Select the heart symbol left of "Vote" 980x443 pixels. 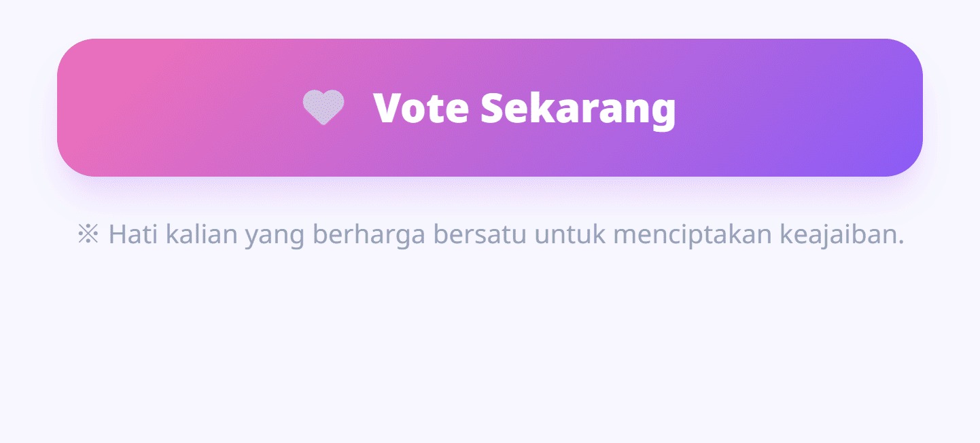[323, 107]
